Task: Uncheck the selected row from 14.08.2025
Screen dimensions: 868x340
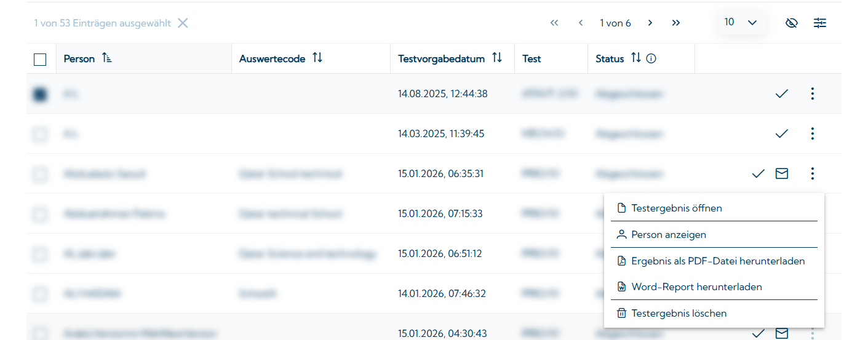Action: 40,95
